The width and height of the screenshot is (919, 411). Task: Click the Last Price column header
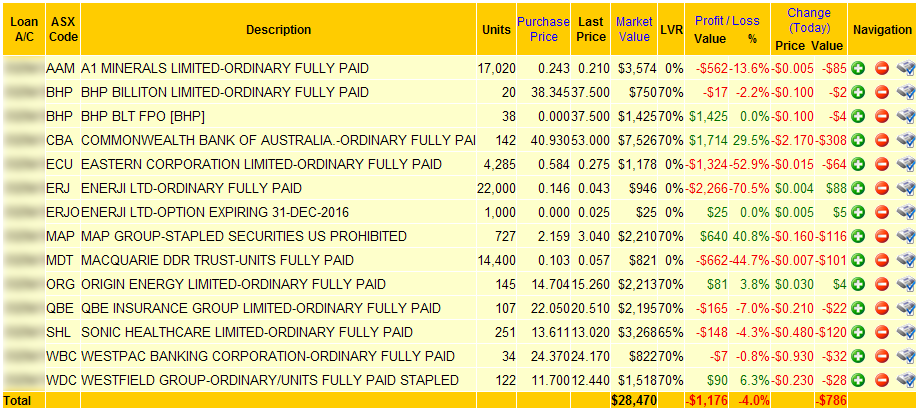point(591,29)
